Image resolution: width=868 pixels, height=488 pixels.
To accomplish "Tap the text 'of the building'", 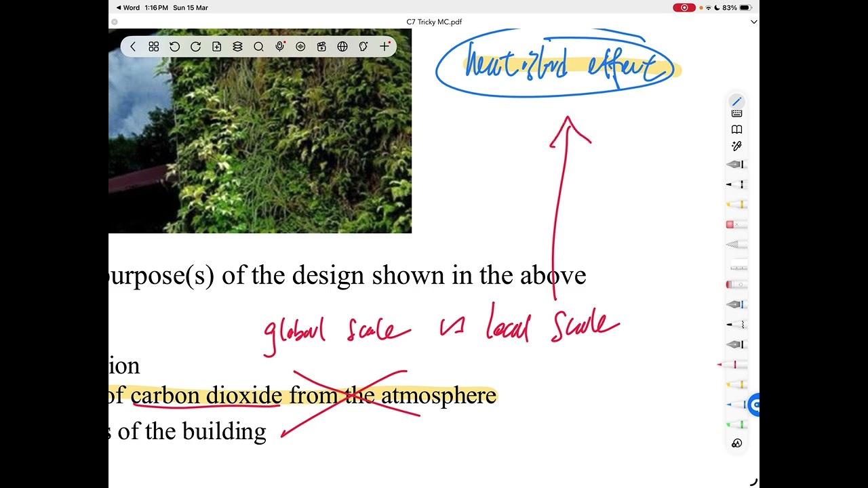I will coord(192,431).
